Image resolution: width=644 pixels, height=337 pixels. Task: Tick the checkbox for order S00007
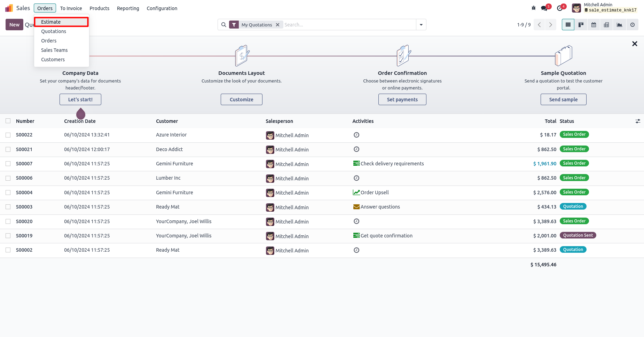8,164
